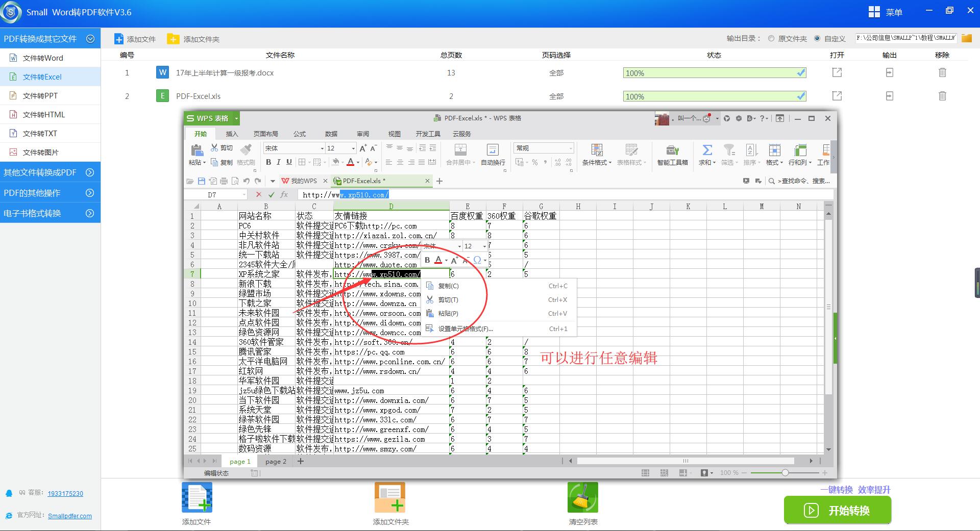Switch to 插入 tab in WPS ribbon
Image resolution: width=980 pixels, height=531 pixels.
(x=232, y=134)
